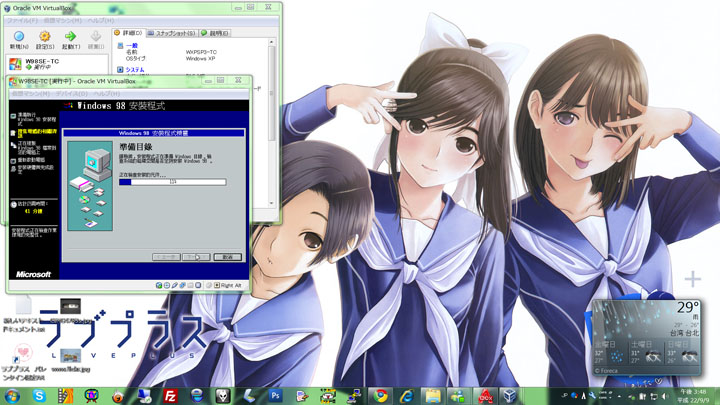
Task: Switch to VirtualBox cube icon on taskbar
Action: [x=510, y=396]
